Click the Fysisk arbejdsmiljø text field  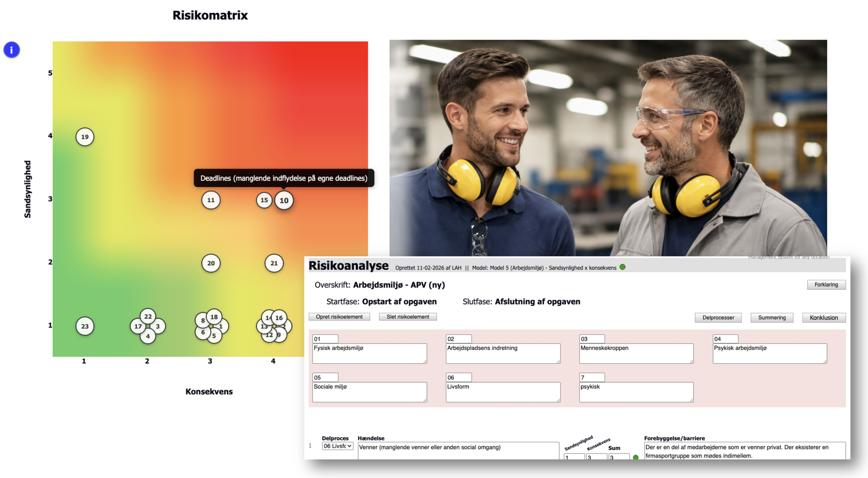[369, 353]
